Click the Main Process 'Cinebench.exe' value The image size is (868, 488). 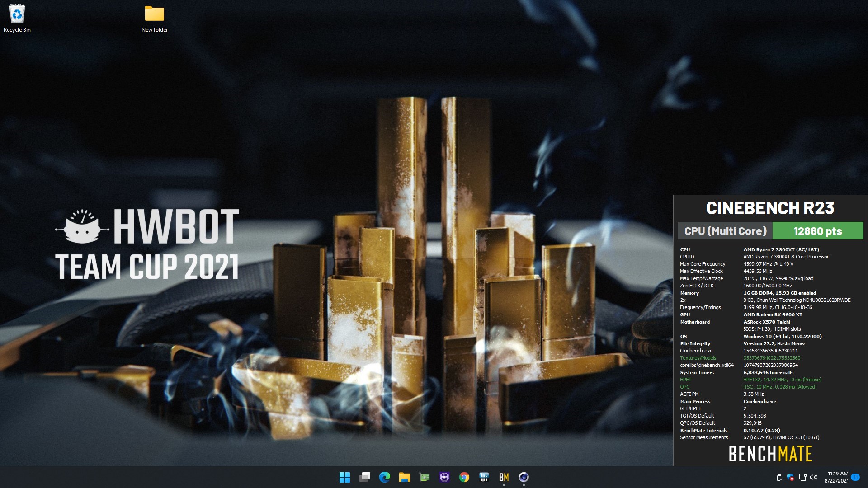tap(759, 401)
